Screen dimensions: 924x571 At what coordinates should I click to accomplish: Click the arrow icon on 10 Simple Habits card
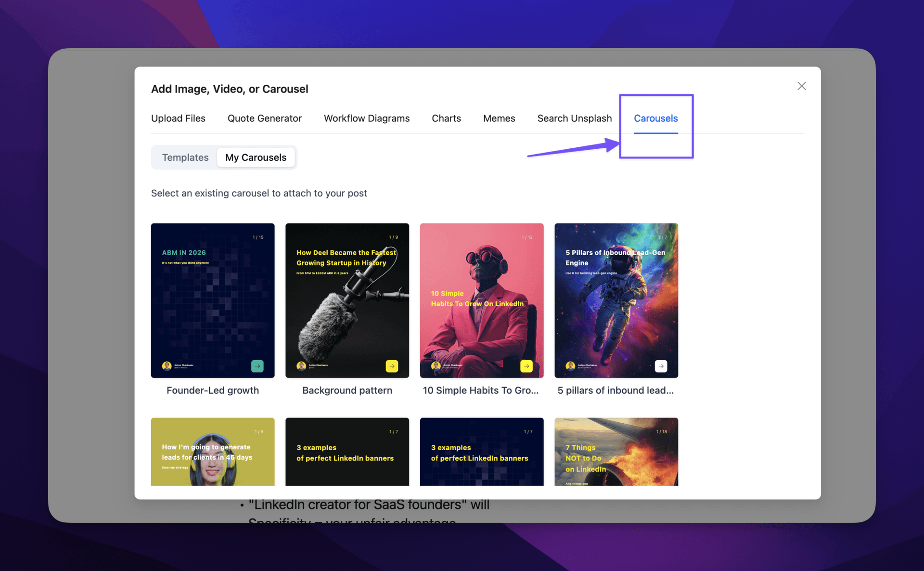pos(526,366)
